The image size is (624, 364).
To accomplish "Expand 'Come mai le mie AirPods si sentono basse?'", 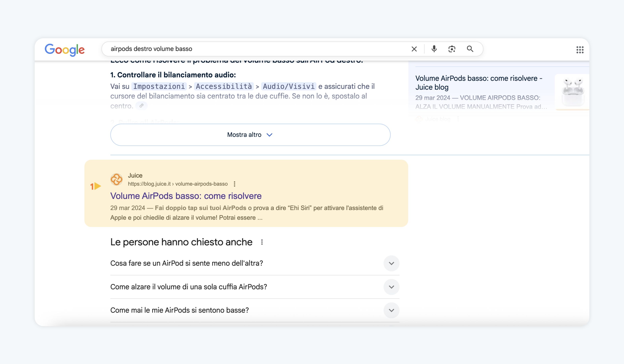I will (255, 310).
